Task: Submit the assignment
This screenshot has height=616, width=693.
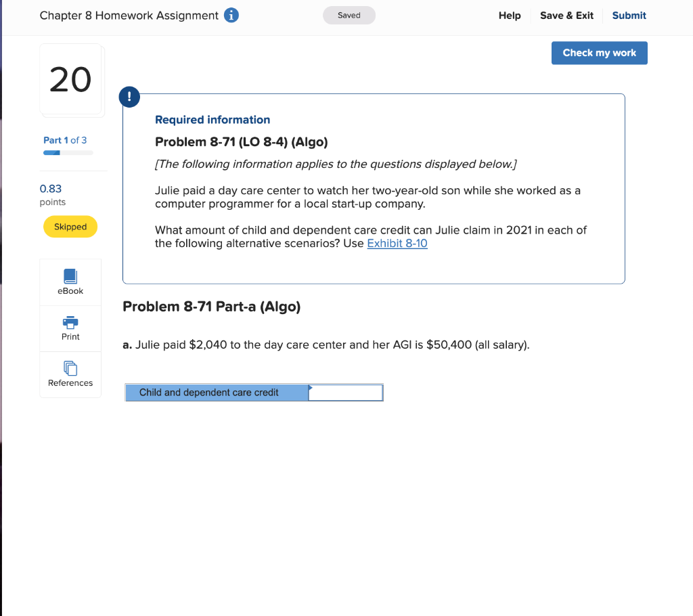Action: 629,15
